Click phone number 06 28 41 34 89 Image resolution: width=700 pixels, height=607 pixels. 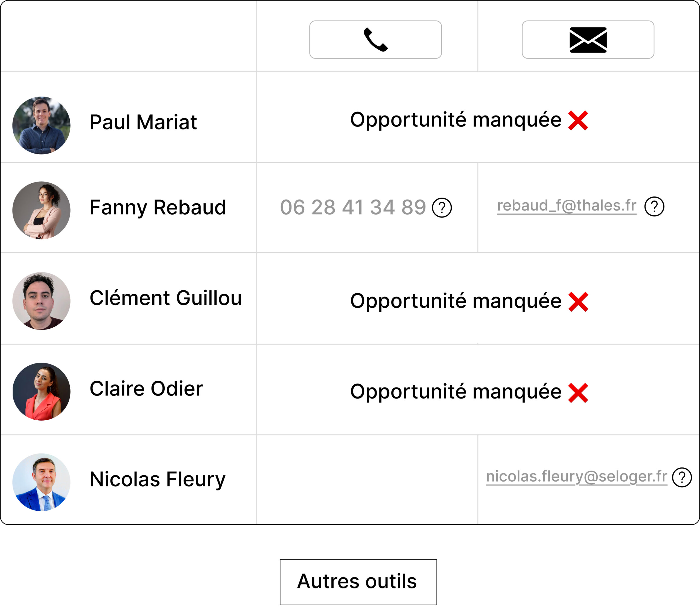coord(353,207)
